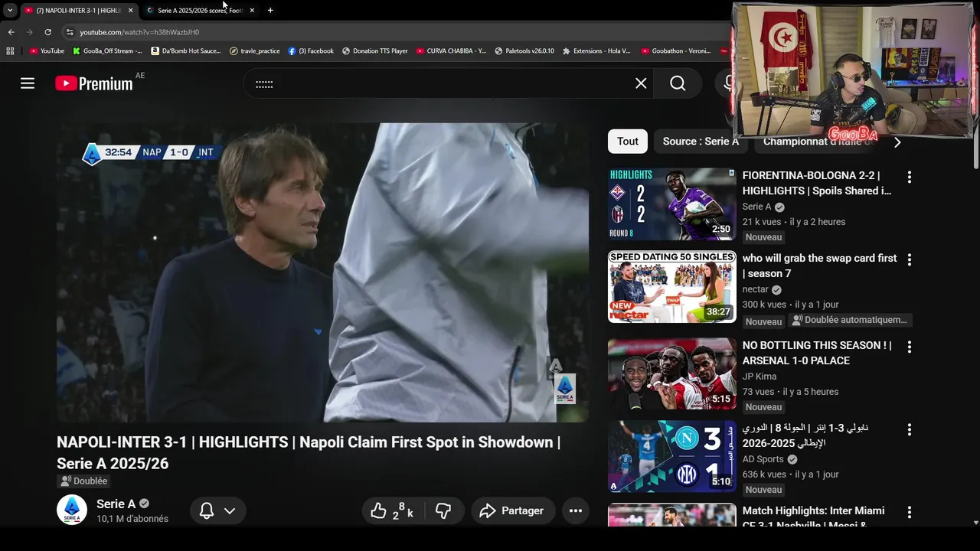Open the browser apps grid shortcut
980x551 pixels.
pyautogui.click(x=10, y=51)
